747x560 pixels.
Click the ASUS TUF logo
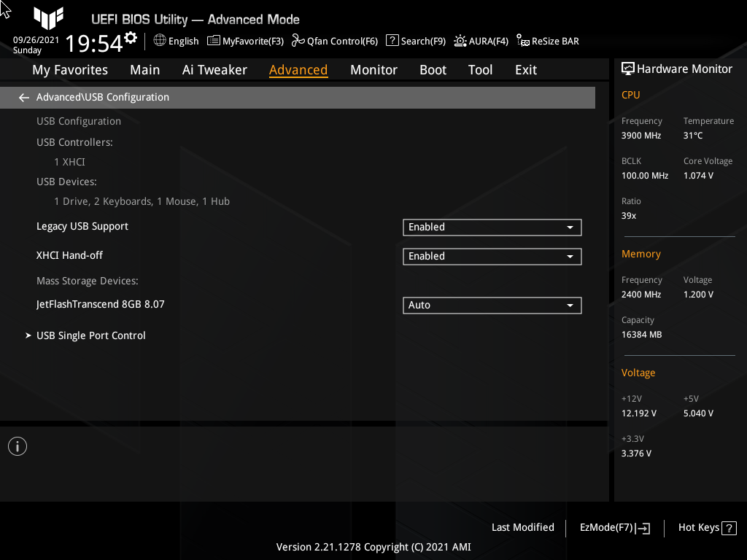[48, 18]
